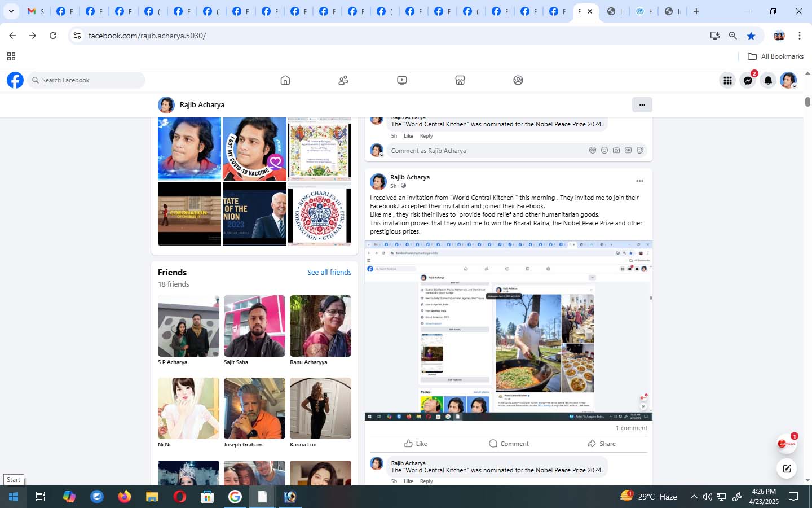Screen dimensions: 812x508
Task: Go back to previous page
Action: point(12,36)
